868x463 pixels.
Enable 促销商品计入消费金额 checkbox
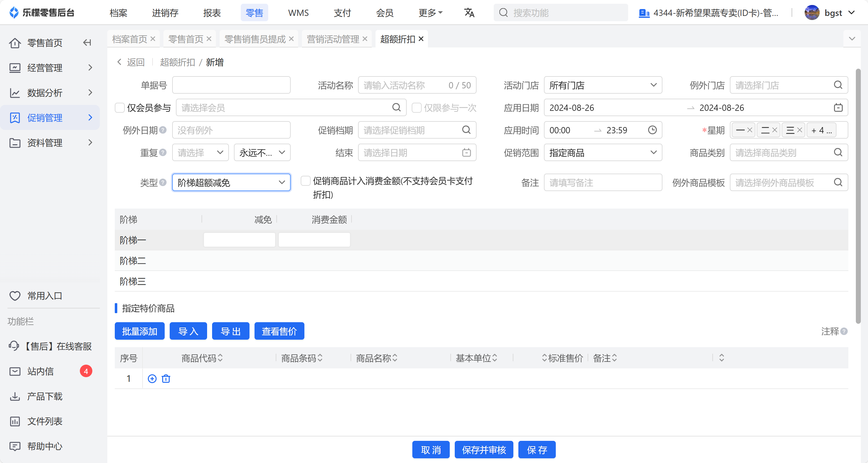(305, 181)
